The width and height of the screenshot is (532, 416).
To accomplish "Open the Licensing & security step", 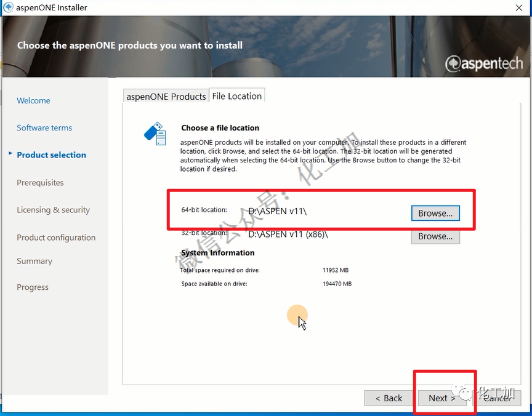I will 53,210.
